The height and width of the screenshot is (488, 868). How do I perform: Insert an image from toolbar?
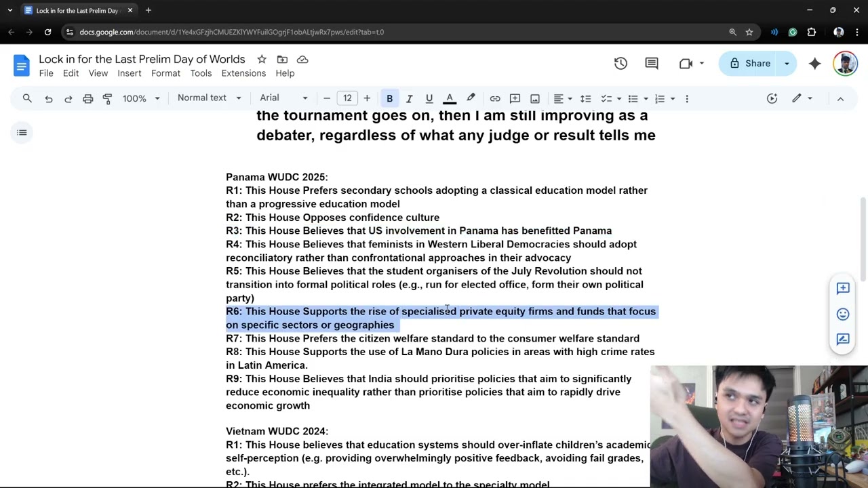click(535, 98)
